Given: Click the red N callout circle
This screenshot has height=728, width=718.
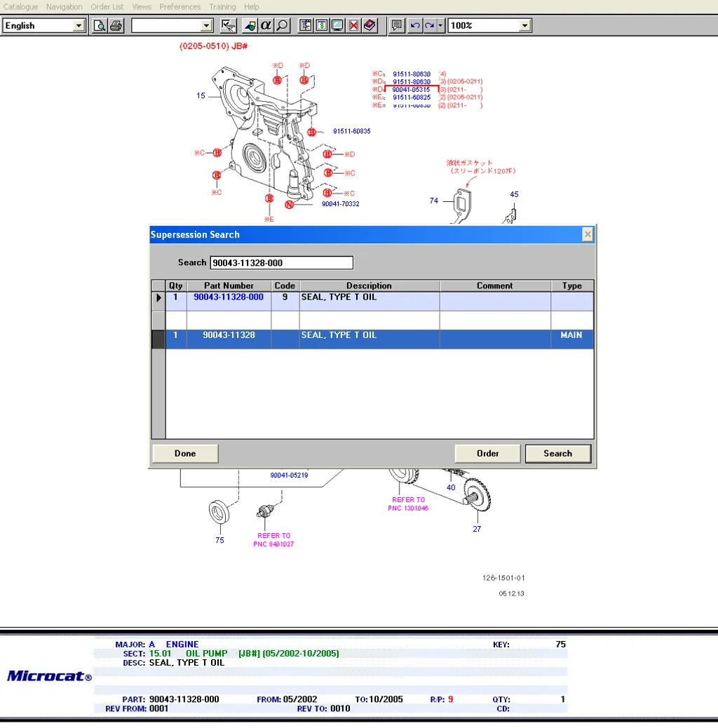Looking at the screenshot, I should 289,205.
